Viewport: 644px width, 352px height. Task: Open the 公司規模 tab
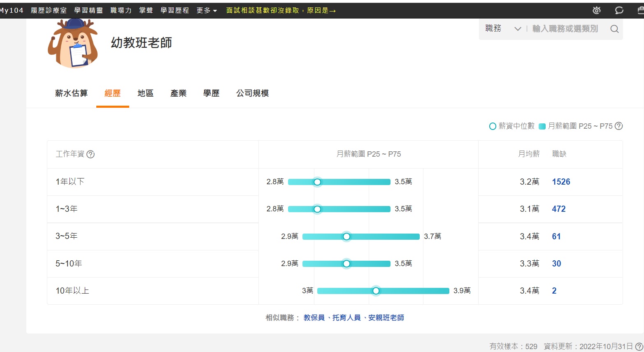[252, 93]
